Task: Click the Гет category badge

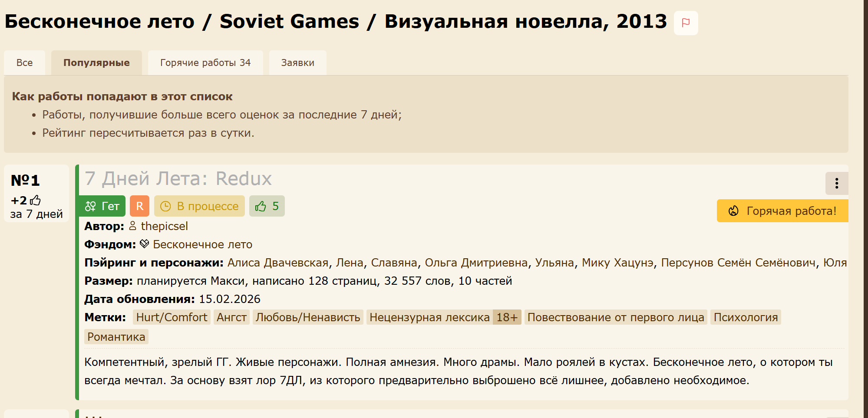Action: click(102, 206)
